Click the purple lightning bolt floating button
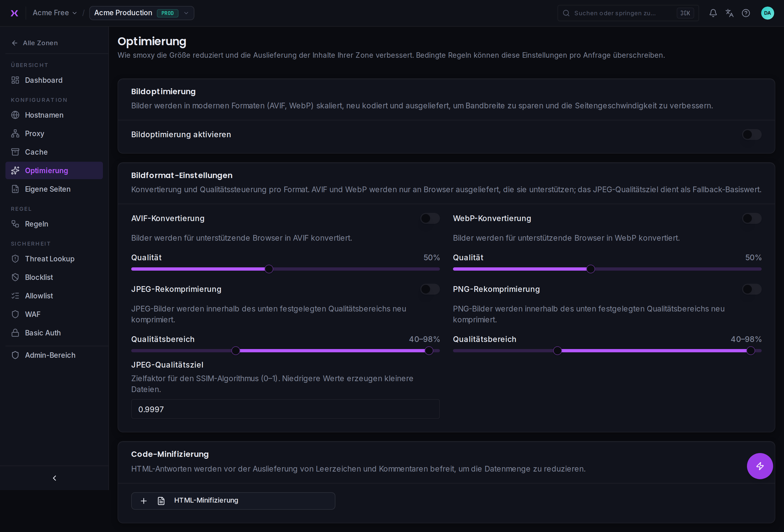Screen dimensions: 784x532 click(x=760, y=466)
